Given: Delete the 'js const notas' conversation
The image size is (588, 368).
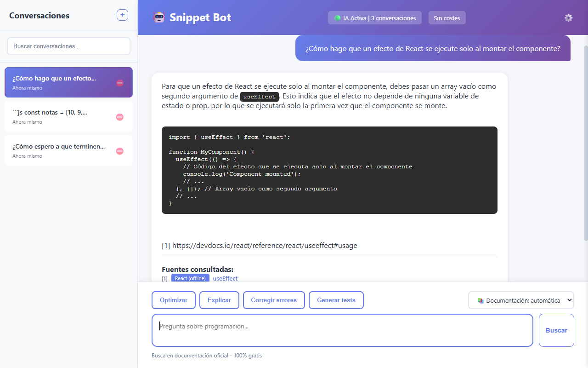Looking at the screenshot, I should pyautogui.click(x=120, y=117).
